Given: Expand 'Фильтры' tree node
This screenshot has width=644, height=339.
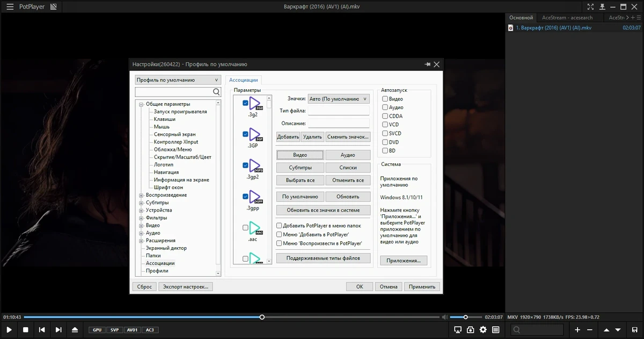Looking at the screenshot, I should coord(141,218).
